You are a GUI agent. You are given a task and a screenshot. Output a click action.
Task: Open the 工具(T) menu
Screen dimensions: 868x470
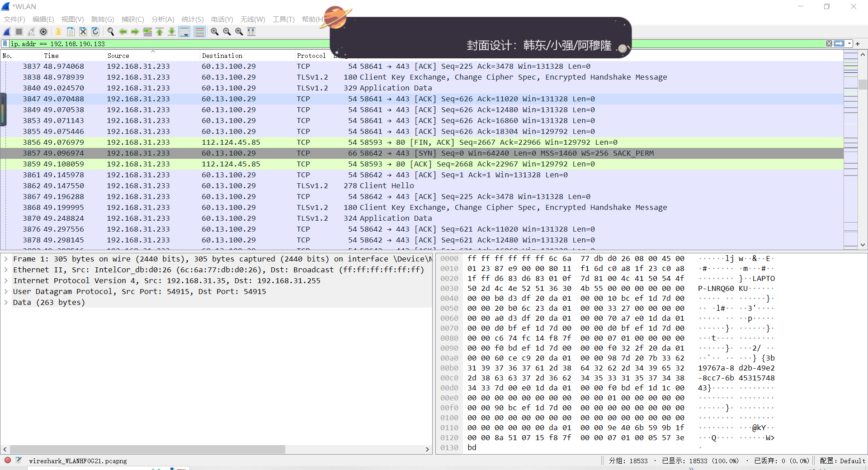pos(283,19)
